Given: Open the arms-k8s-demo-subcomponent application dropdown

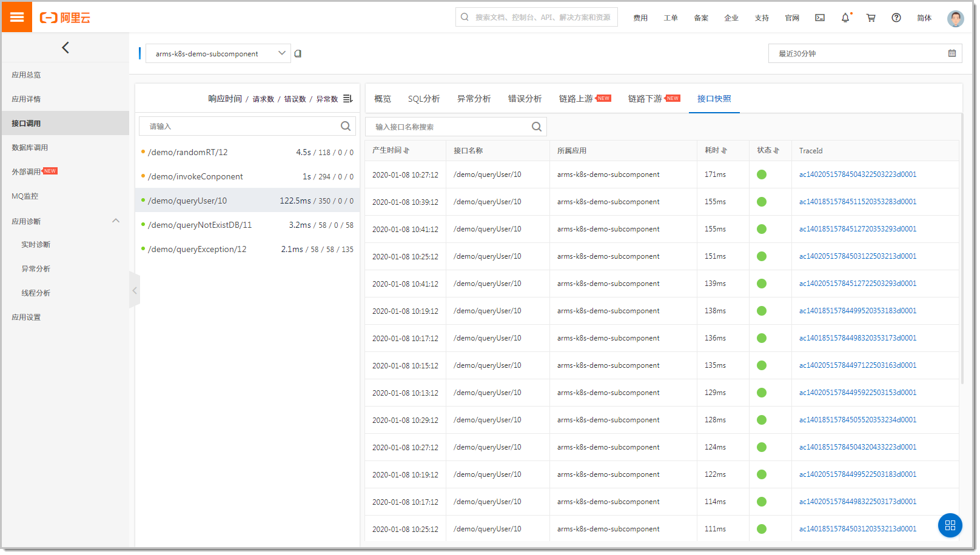Looking at the screenshot, I should [x=218, y=53].
